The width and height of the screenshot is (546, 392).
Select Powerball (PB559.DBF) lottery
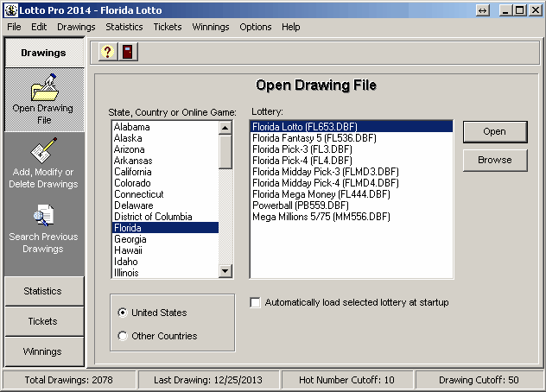pyautogui.click(x=352, y=205)
